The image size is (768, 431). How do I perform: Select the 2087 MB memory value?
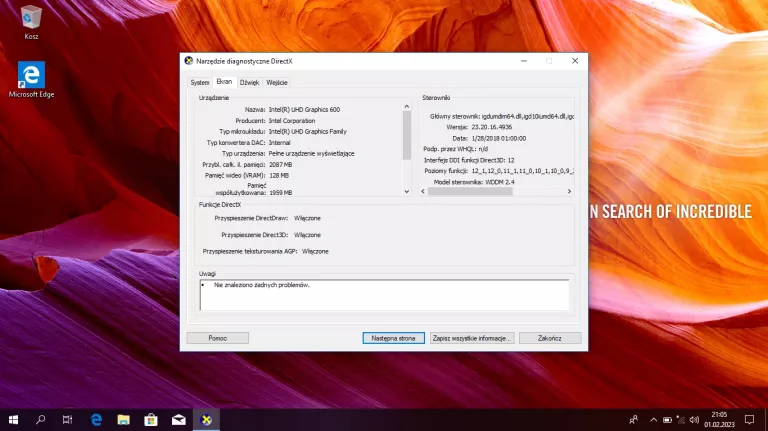click(281, 165)
